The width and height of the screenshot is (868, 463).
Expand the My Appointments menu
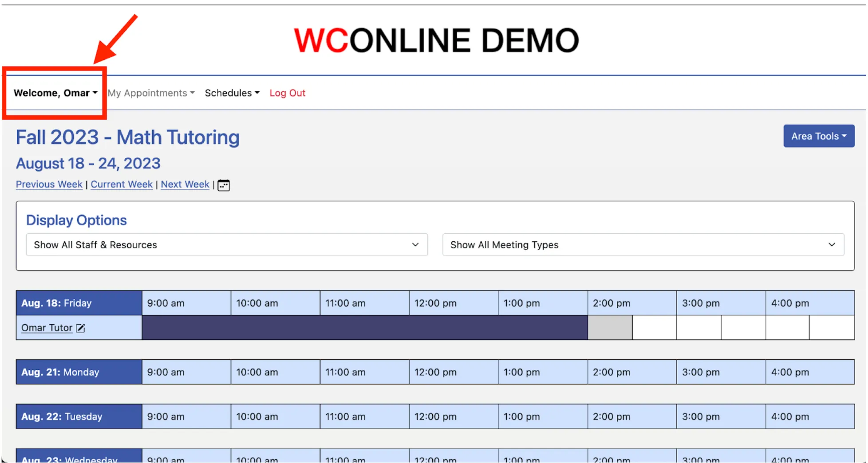tap(151, 93)
